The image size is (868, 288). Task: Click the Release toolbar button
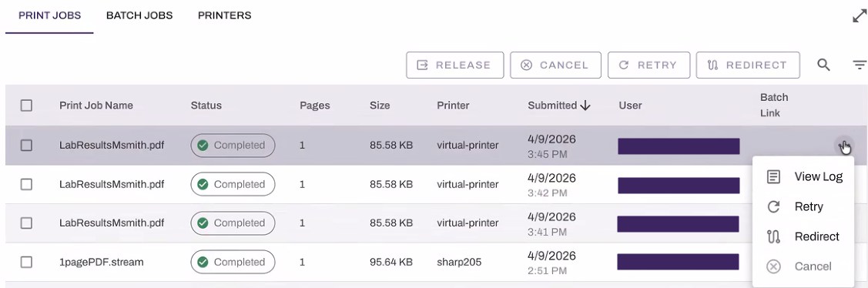point(455,65)
